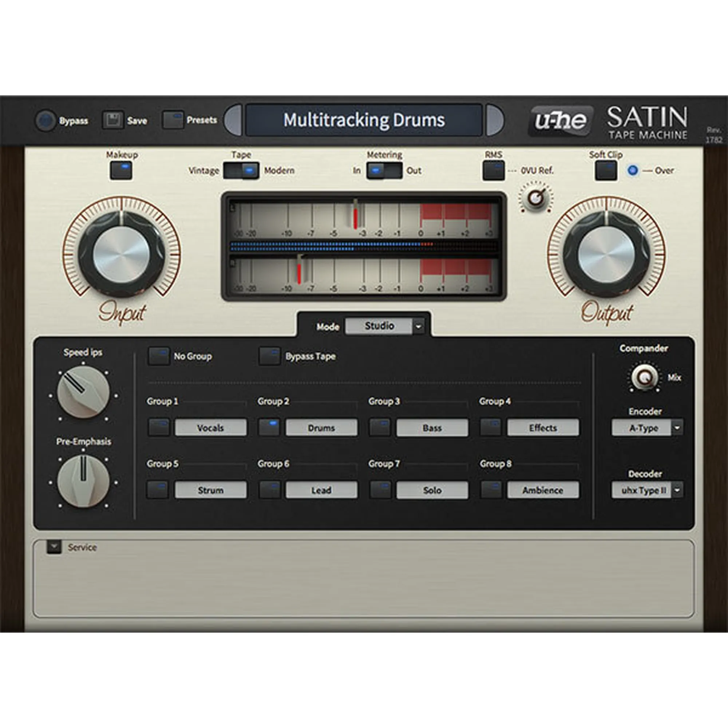Screen dimensions: 728x728
Task: Click the Decoder dropdown arrow
Action: pos(677,490)
